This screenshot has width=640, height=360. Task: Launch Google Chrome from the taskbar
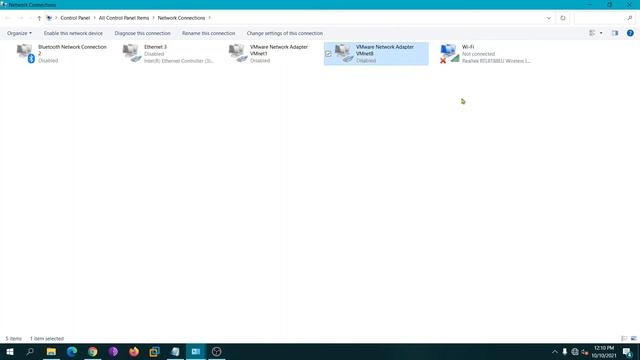pyautogui.click(x=93, y=351)
